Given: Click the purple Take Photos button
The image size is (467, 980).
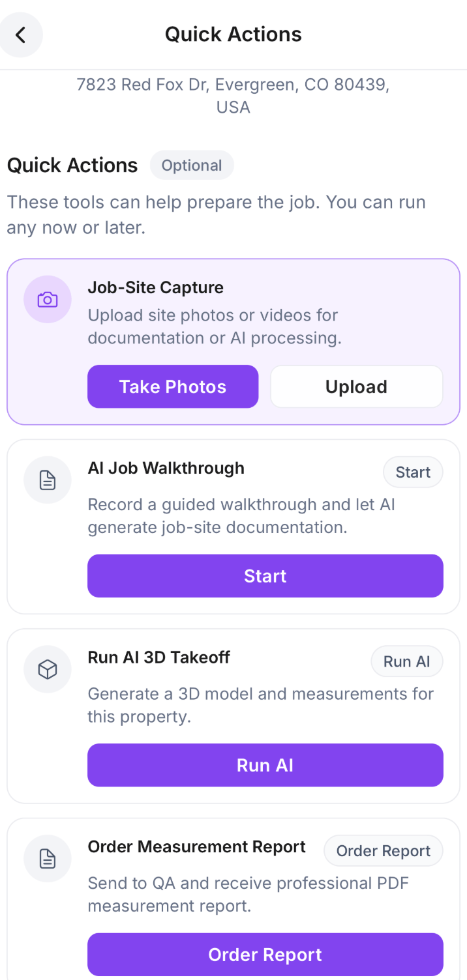Looking at the screenshot, I should pyautogui.click(x=173, y=386).
